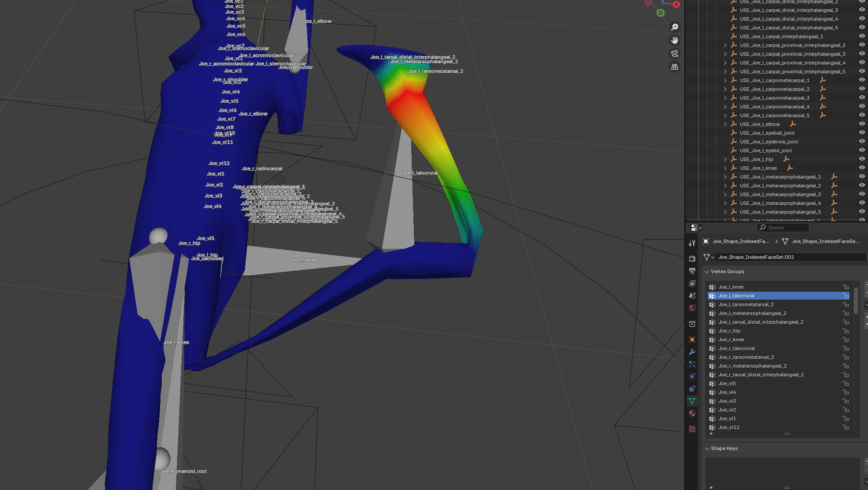The width and height of the screenshot is (868, 490).
Task: Open the Particles properties icon tab
Action: point(692,364)
